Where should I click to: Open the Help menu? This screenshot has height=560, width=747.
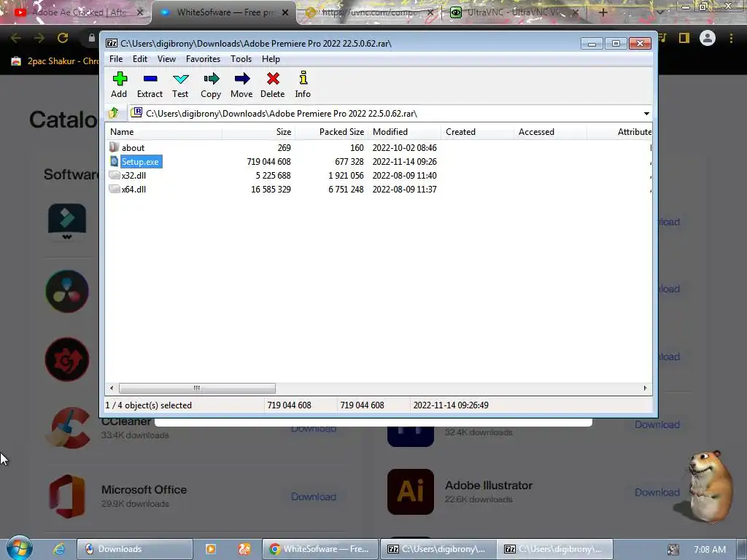pyautogui.click(x=271, y=58)
